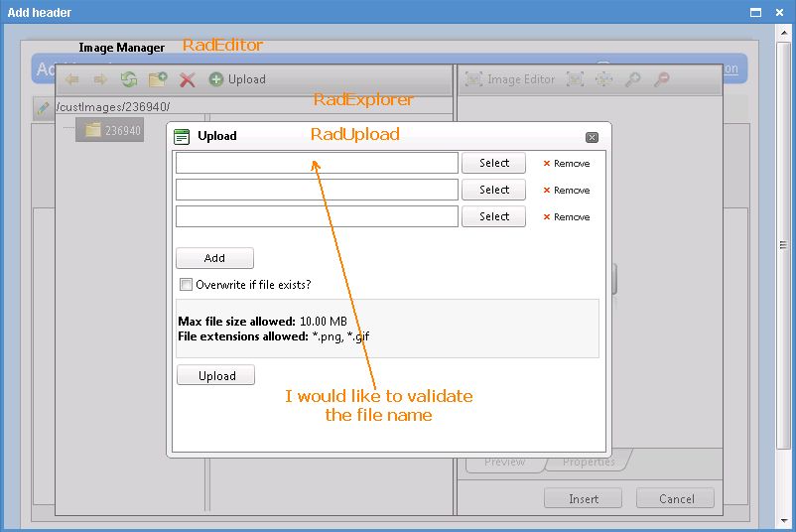
Task: Switch to the Properties tab
Action: click(589, 462)
